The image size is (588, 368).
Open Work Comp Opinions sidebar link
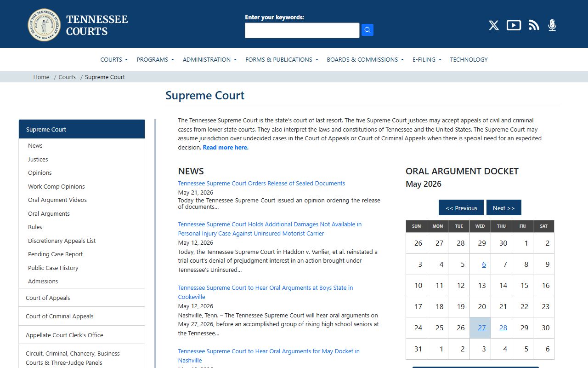pyautogui.click(x=57, y=186)
